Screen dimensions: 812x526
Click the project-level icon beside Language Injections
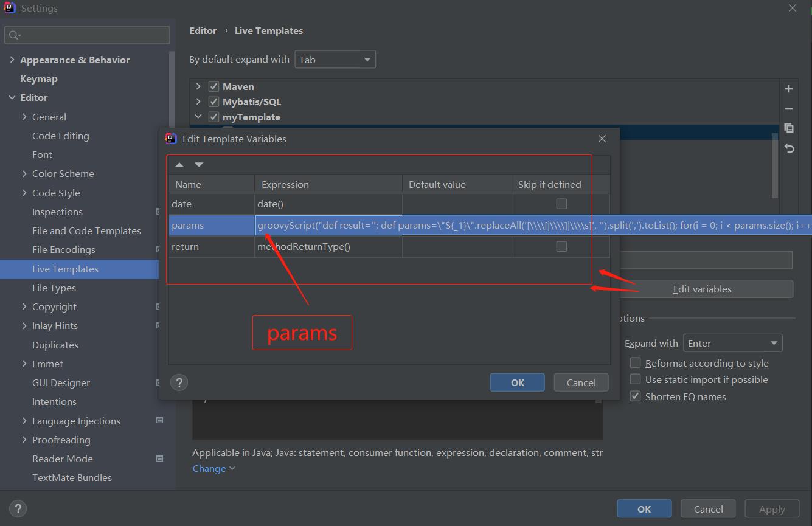[x=160, y=420]
